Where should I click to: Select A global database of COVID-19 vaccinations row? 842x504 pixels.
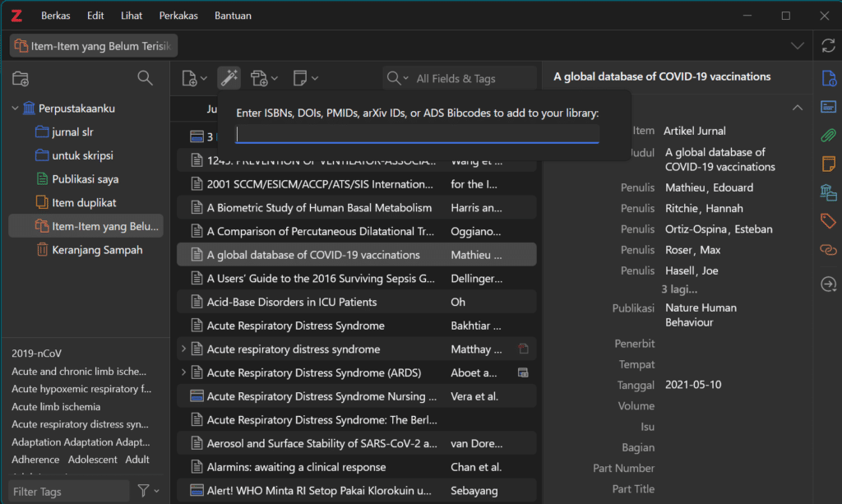click(x=357, y=255)
